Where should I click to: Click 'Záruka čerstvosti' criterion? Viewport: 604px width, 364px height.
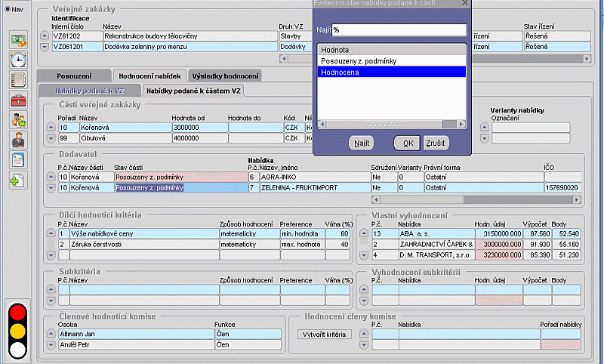[144, 245]
